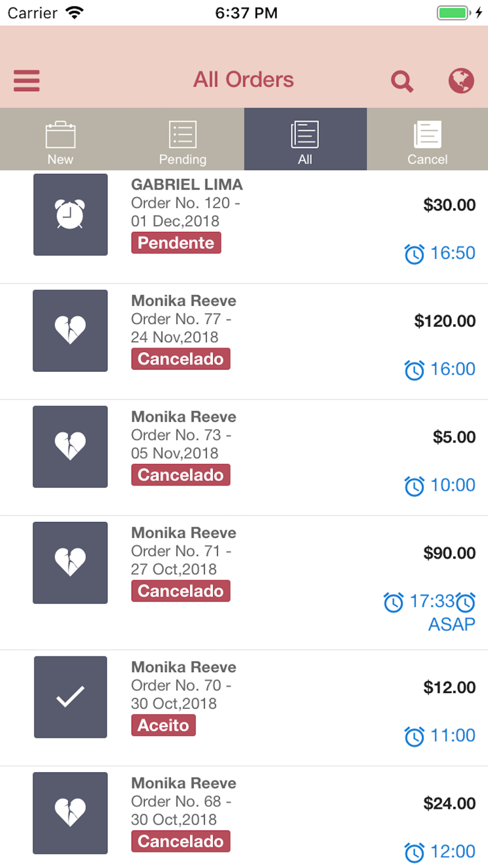Tap the broken heart icon for Order 73
Image resolution: width=488 pixels, height=868 pixels.
[70, 447]
